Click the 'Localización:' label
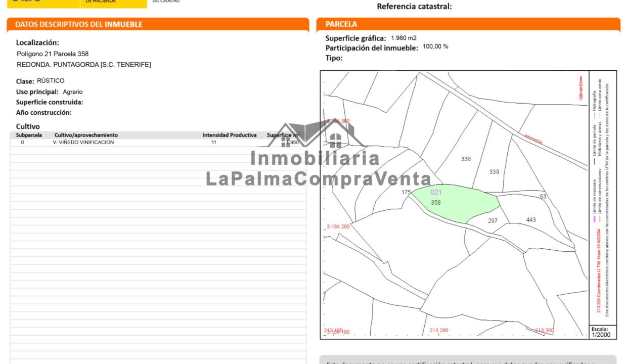 coord(37,43)
